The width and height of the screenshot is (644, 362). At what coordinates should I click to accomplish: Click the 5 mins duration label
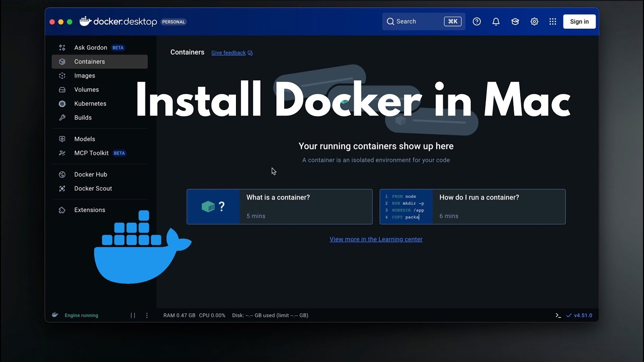pyautogui.click(x=256, y=216)
